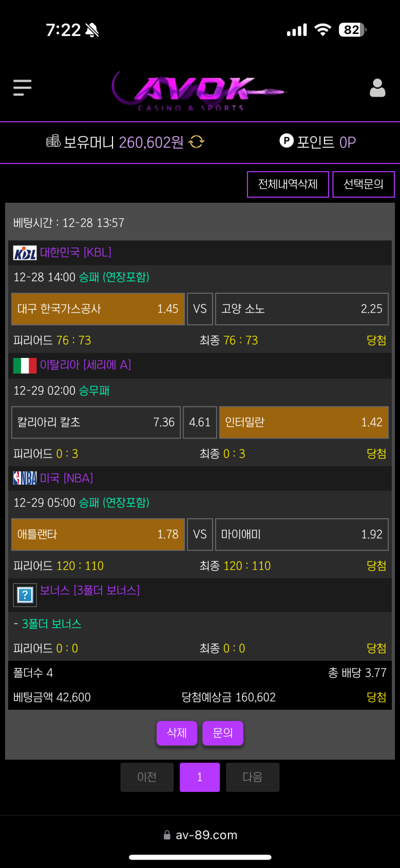Image resolution: width=400 pixels, height=868 pixels.
Task: Tap the Italian flag icon
Action: point(24,365)
